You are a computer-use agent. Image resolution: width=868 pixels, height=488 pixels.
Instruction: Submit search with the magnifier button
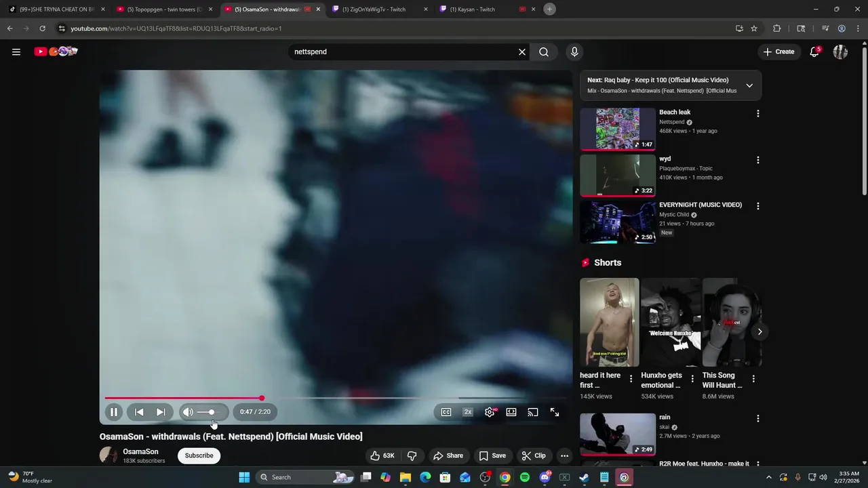(x=544, y=52)
